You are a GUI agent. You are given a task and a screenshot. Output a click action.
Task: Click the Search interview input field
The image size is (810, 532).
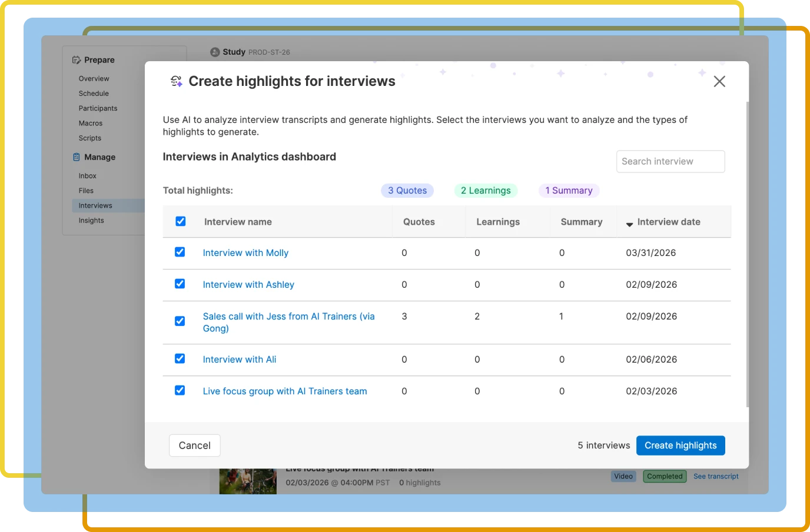point(670,161)
